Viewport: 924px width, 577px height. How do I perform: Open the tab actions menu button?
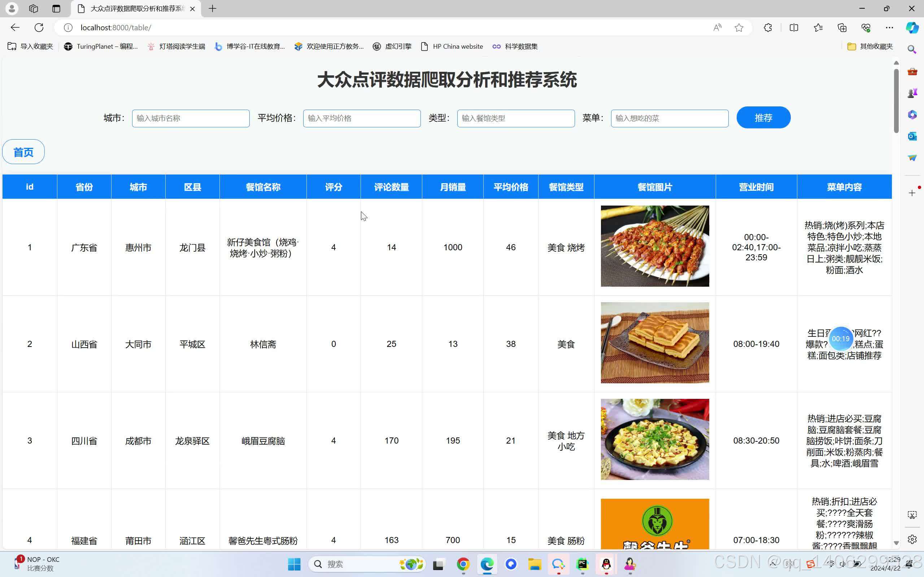[57, 8]
